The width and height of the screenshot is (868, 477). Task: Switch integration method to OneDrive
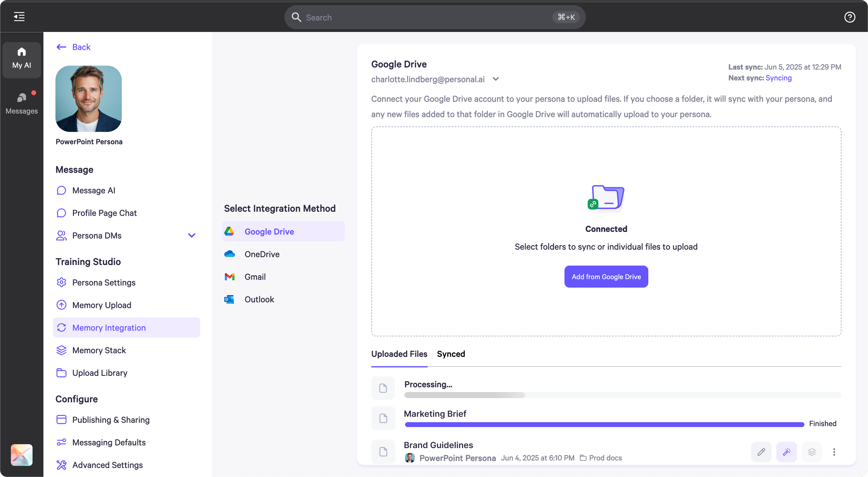pos(262,254)
